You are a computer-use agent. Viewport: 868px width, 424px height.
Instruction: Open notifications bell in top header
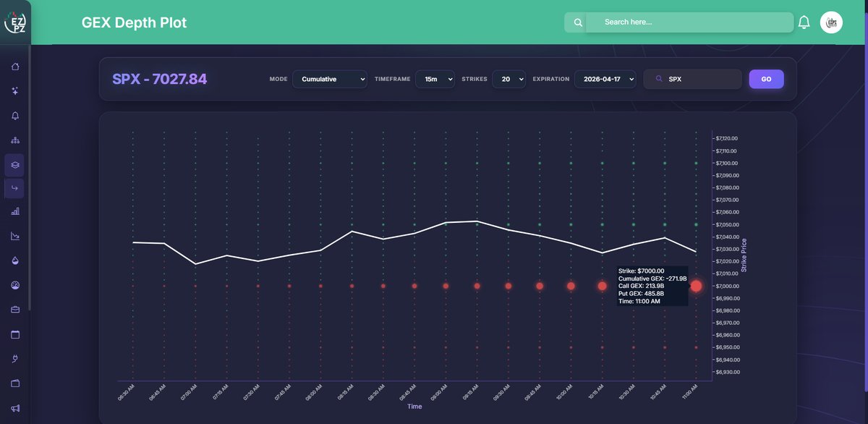tap(804, 22)
